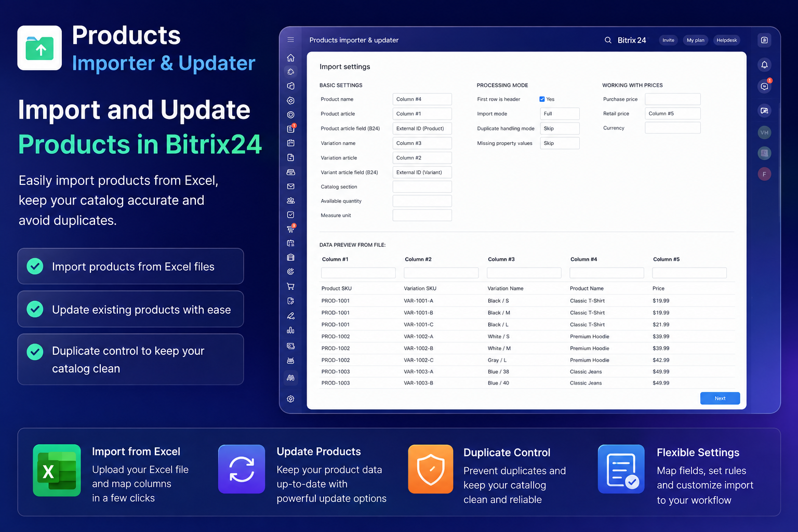Open the Variation name column dropdown
Image resolution: width=798 pixels, height=532 pixels.
(422, 143)
